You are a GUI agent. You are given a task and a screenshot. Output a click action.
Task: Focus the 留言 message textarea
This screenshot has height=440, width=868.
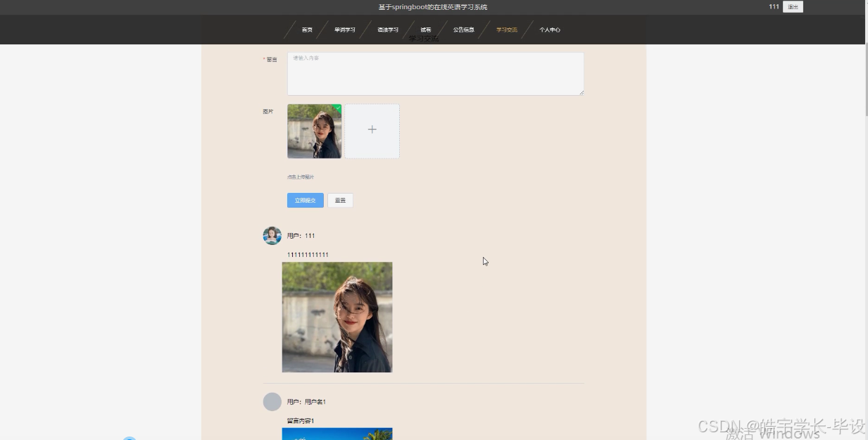(x=436, y=74)
